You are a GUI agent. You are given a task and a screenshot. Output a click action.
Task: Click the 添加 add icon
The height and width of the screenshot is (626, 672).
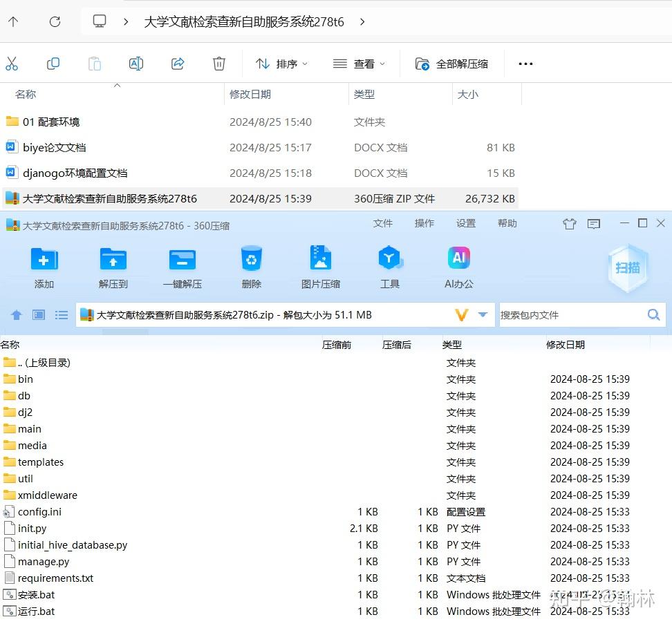point(44,259)
